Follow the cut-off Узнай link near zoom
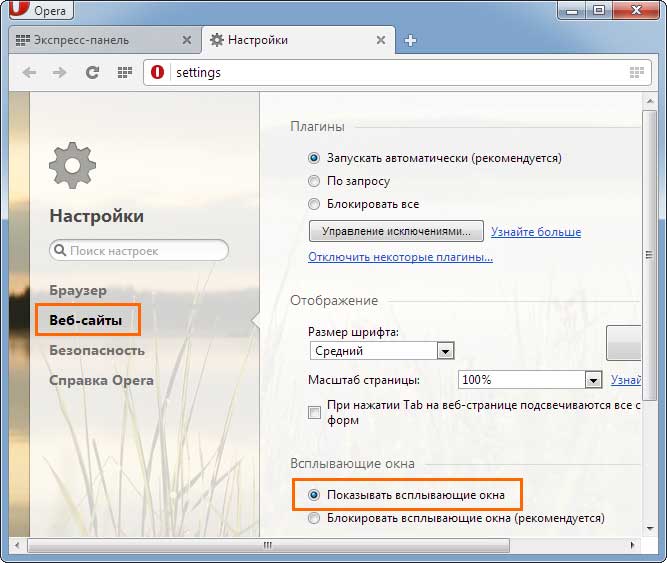This screenshot has height=563, width=667. pyautogui.click(x=626, y=380)
